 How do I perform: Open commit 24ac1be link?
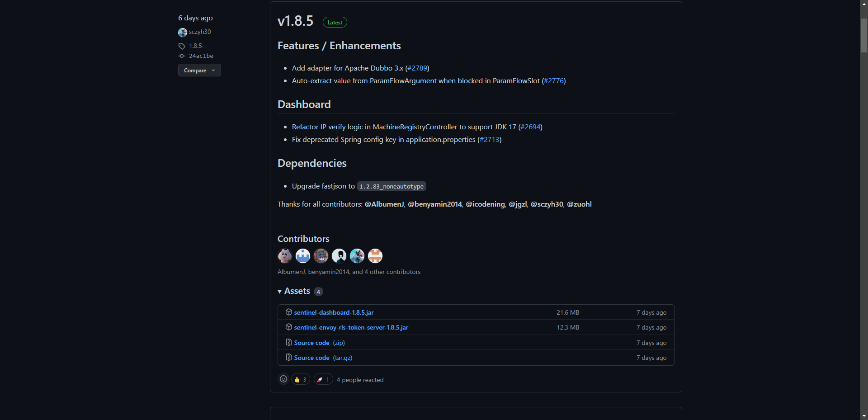(x=201, y=56)
